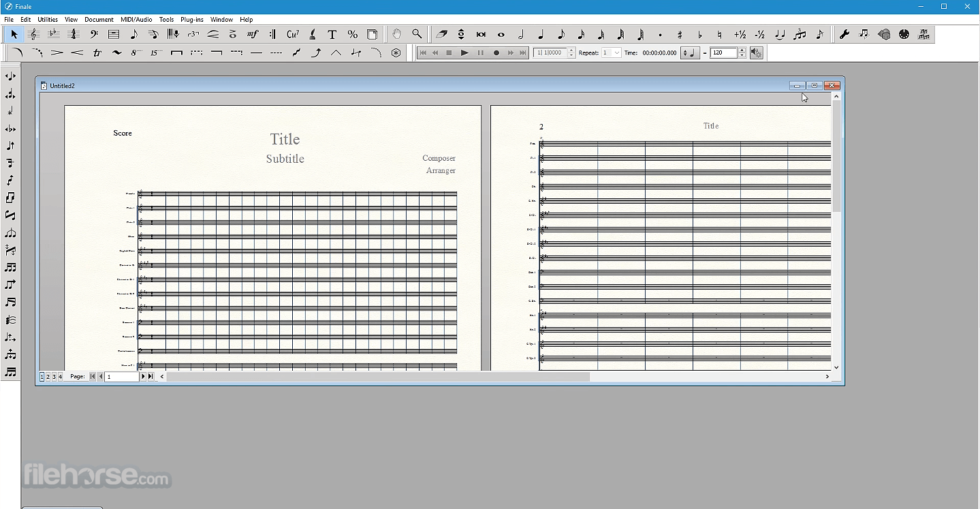Select the Eraser tool

pos(441,34)
